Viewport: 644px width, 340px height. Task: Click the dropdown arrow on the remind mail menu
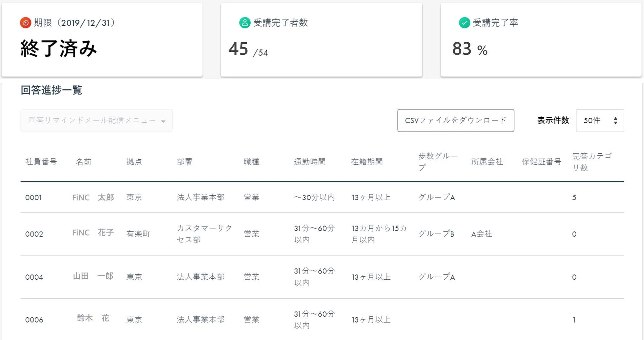pos(163,121)
